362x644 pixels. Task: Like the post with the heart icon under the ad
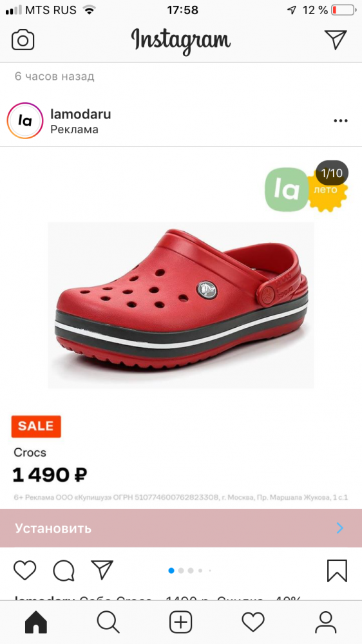[25, 570]
